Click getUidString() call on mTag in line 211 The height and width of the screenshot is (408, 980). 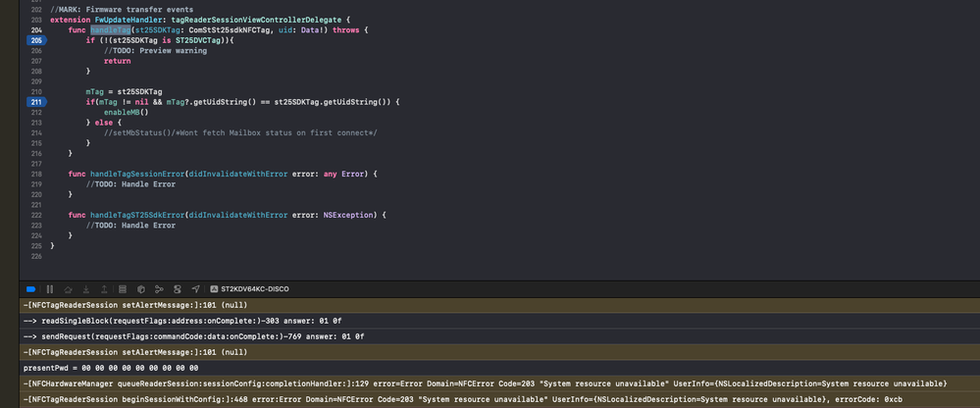224,102
